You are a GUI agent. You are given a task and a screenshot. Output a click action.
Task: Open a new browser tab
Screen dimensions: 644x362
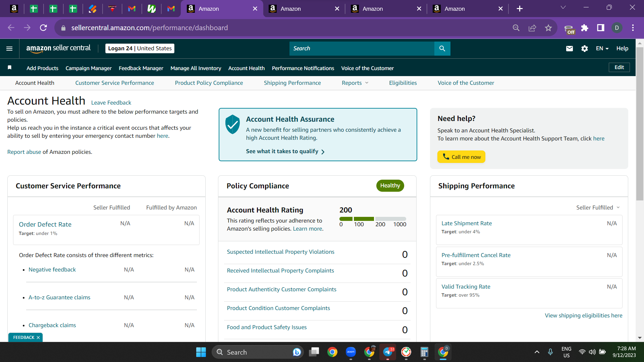pos(520,9)
